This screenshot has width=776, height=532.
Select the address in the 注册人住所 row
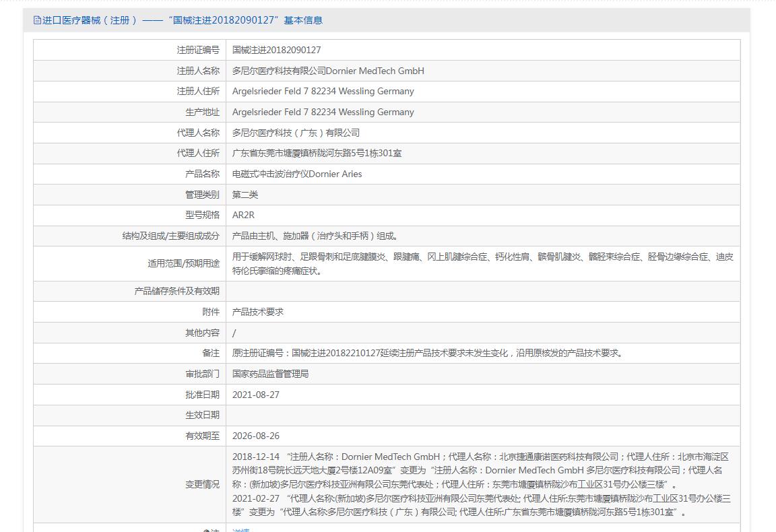[323, 91]
